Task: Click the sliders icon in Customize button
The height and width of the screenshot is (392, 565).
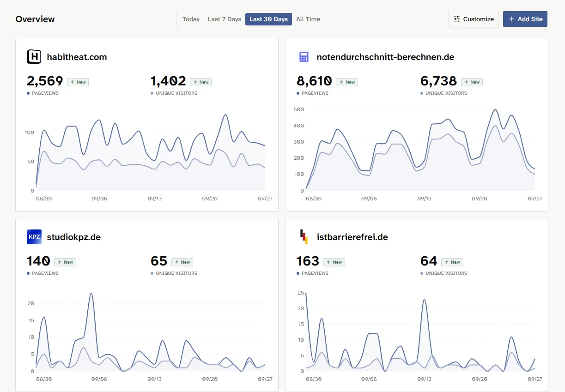Action: [x=457, y=19]
